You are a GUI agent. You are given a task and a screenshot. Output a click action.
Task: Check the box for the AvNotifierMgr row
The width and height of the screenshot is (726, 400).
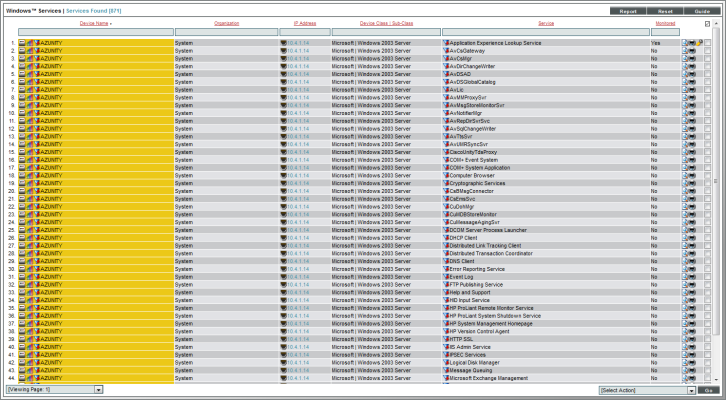tap(707, 113)
